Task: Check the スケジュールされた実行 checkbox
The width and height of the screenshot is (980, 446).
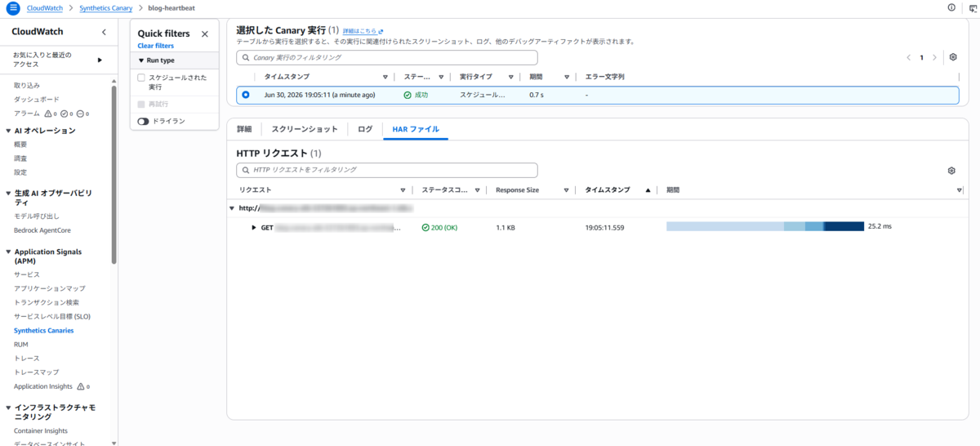Action: (x=141, y=78)
